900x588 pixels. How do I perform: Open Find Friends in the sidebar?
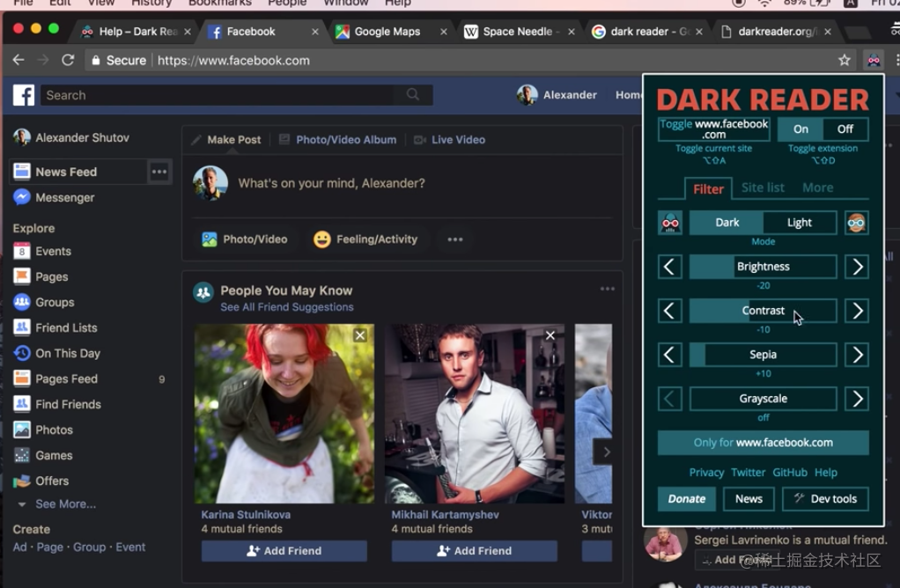pos(57,404)
